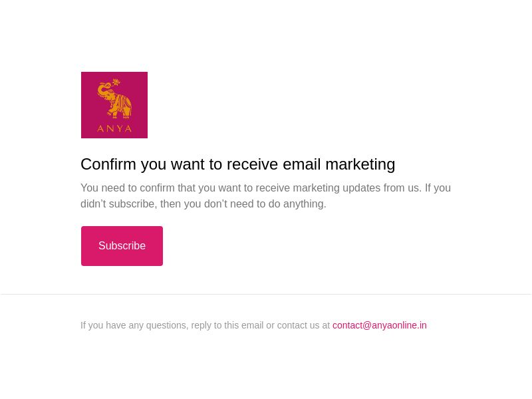The width and height of the screenshot is (532, 399).
Task: Click the word 'Confirm' in the heading
Action: pos(108,164)
